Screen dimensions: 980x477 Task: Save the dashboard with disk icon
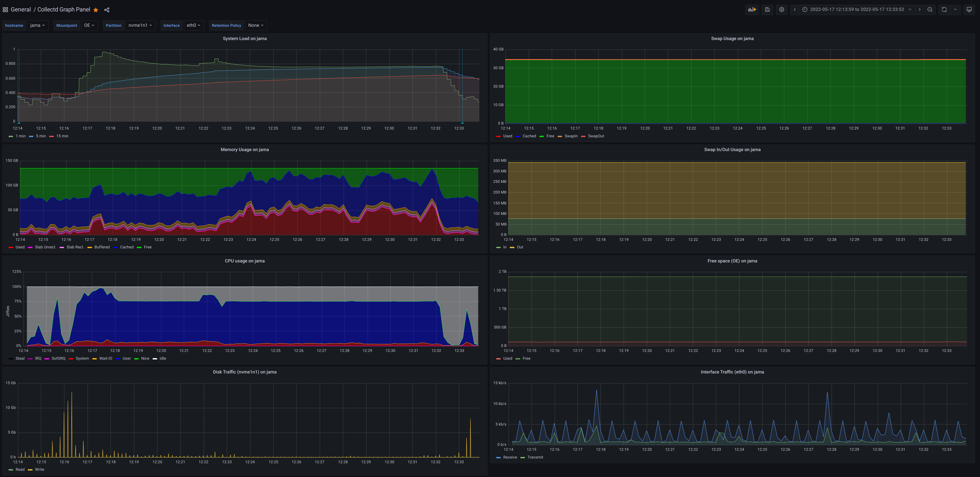[767, 10]
